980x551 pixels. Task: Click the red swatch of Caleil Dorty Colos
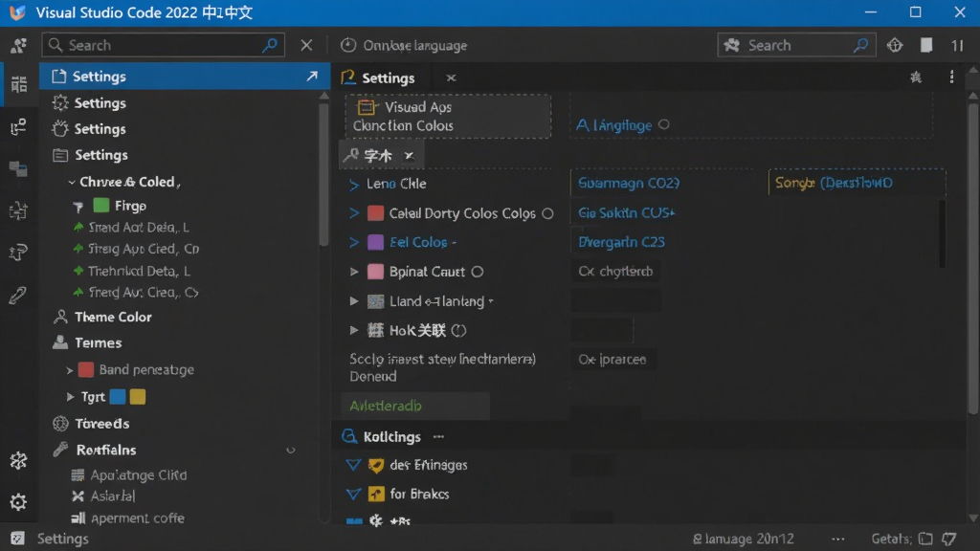tap(375, 213)
